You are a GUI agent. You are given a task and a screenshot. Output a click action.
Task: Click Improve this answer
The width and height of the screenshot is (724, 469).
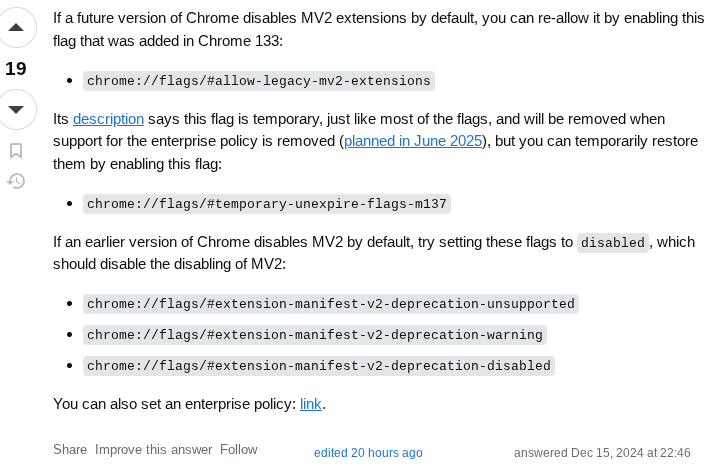coord(153,449)
